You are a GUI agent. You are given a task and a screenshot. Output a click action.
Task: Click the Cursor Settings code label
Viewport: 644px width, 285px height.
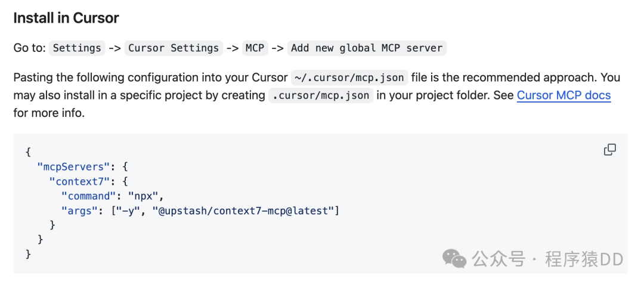pyautogui.click(x=174, y=48)
